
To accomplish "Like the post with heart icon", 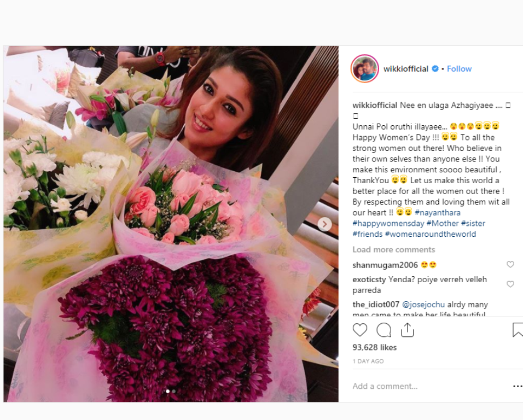I will pos(360,330).
